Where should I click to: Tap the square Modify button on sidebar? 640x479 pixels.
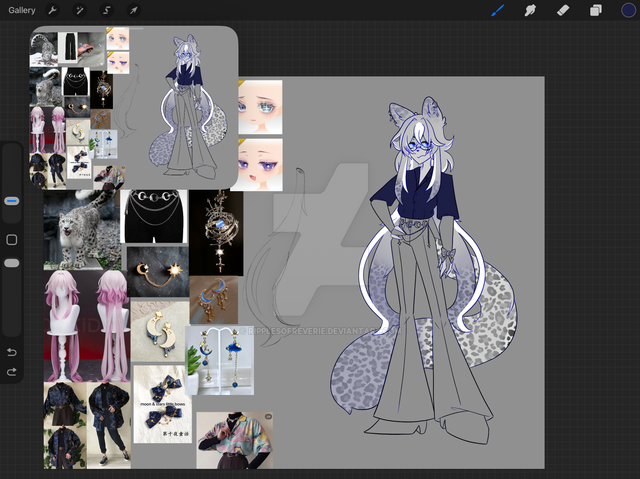pyautogui.click(x=12, y=240)
